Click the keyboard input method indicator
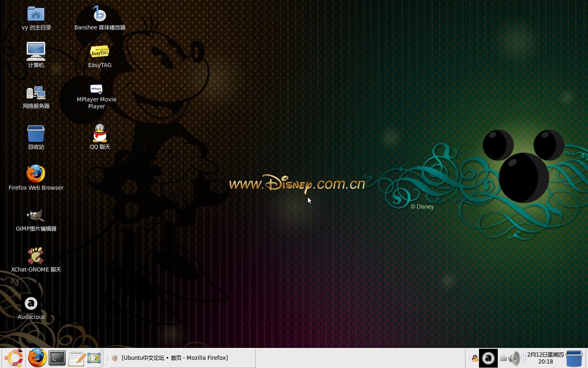588x368 pixels. (503, 359)
